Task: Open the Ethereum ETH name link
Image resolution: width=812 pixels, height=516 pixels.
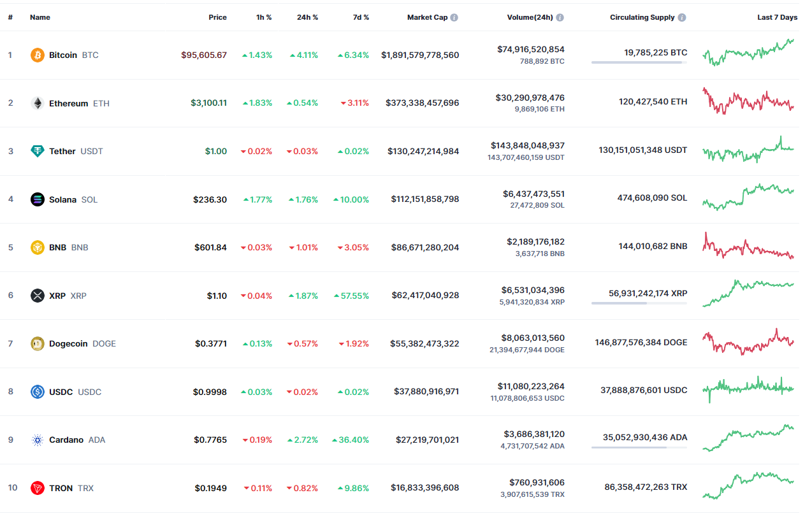Action: pyautogui.click(x=79, y=103)
